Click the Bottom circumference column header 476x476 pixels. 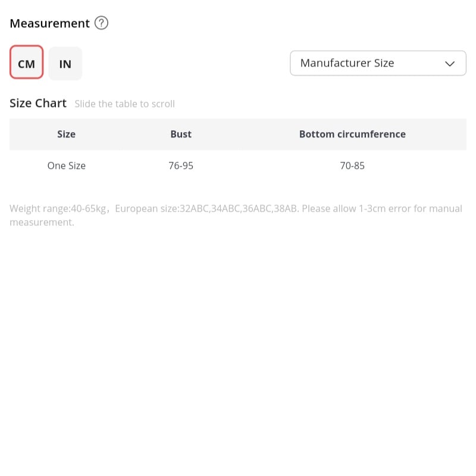pyautogui.click(x=352, y=134)
